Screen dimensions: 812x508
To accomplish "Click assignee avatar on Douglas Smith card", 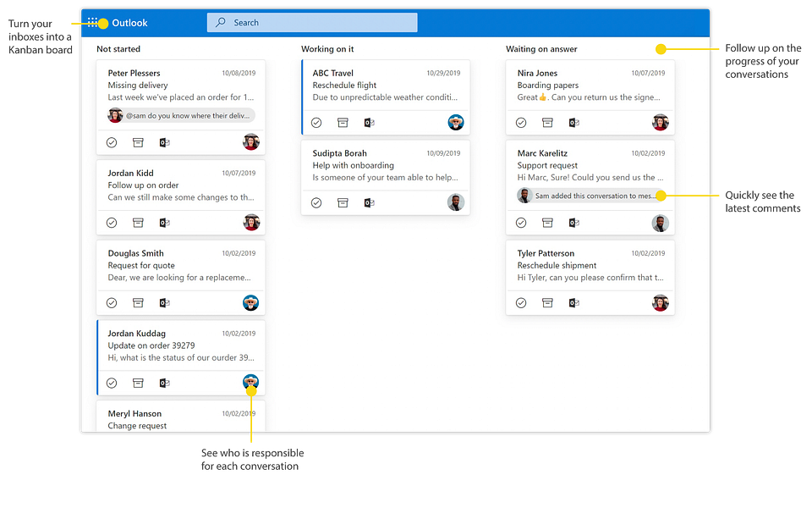I will [250, 303].
